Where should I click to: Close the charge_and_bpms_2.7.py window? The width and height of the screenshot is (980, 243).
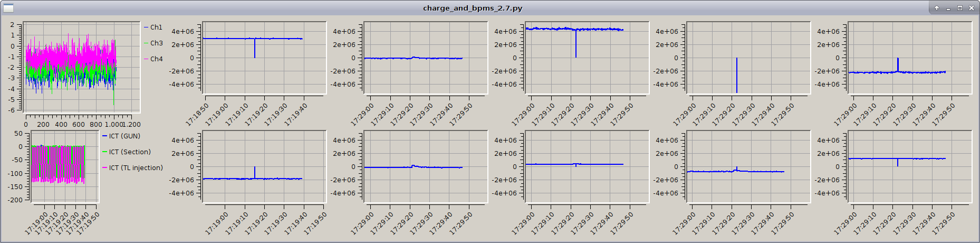(x=972, y=8)
